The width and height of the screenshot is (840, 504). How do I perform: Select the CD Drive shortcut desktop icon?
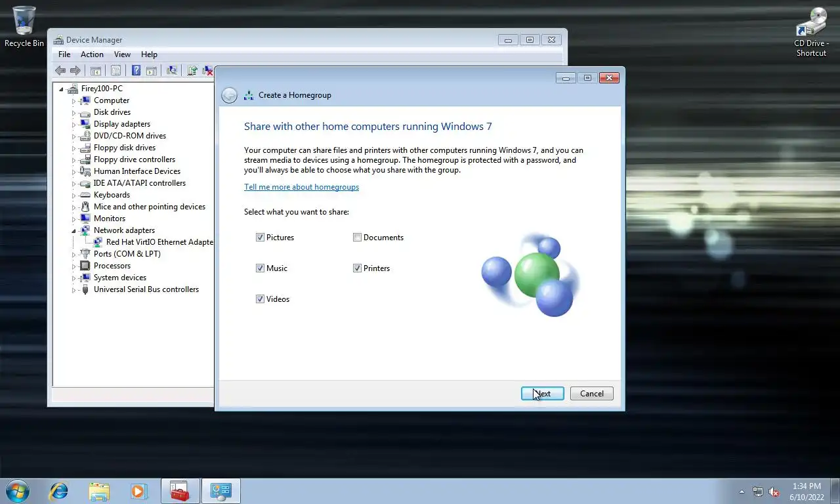pos(812,32)
